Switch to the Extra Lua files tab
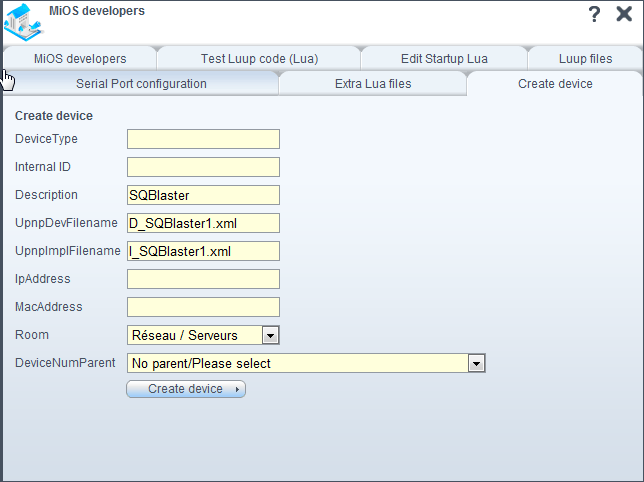 373,84
